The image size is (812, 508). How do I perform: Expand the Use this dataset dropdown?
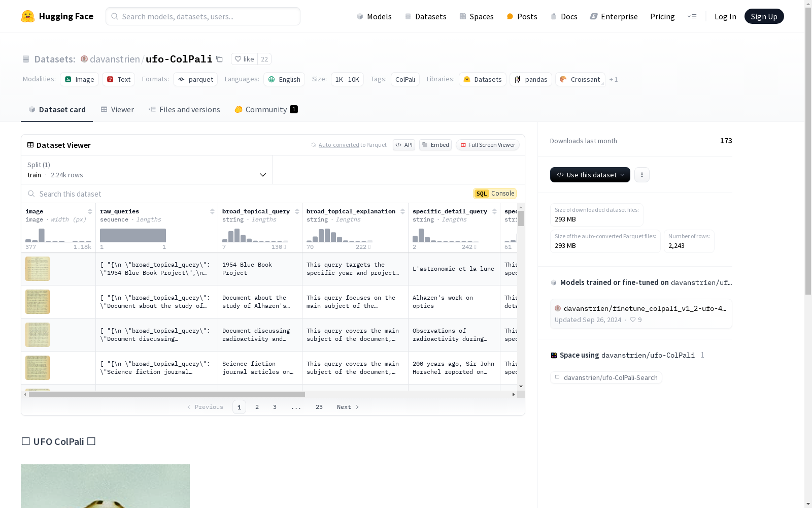(x=590, y=175)
